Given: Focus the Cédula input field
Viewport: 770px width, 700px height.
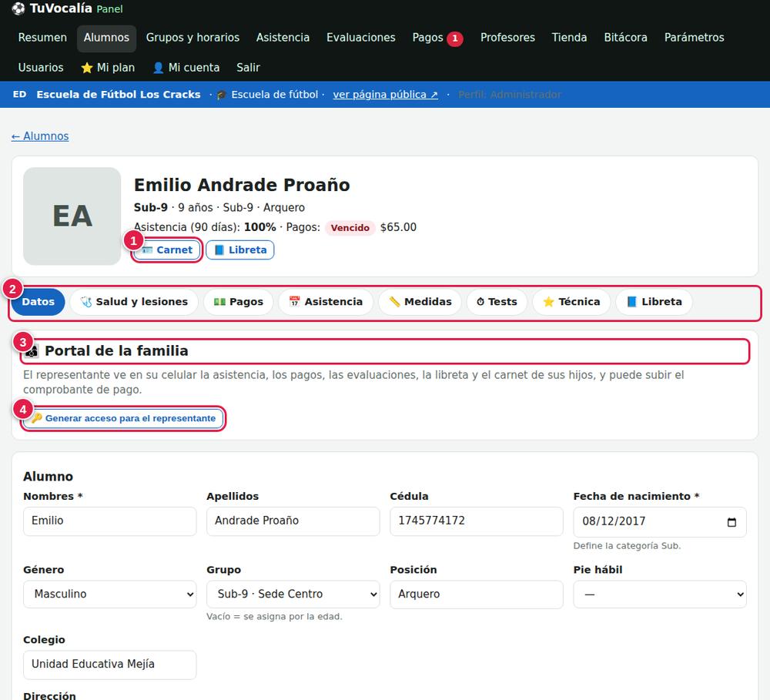Looking at the screenshot, I should tap(477, 521).
